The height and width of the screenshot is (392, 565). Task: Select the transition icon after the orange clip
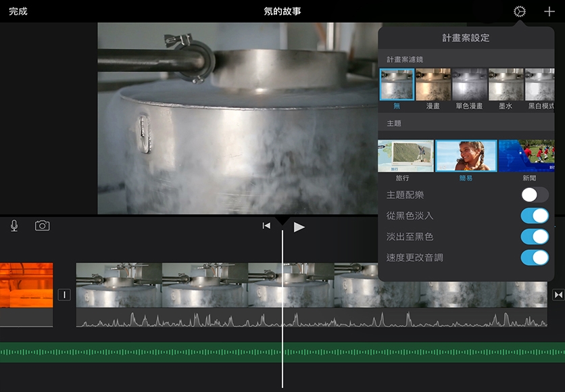[64, 295]
